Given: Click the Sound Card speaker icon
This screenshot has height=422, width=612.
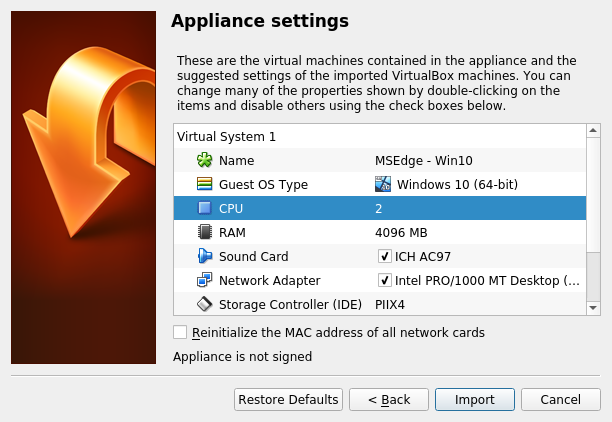Looking at the screenshot, I should (x=205, y=256).
